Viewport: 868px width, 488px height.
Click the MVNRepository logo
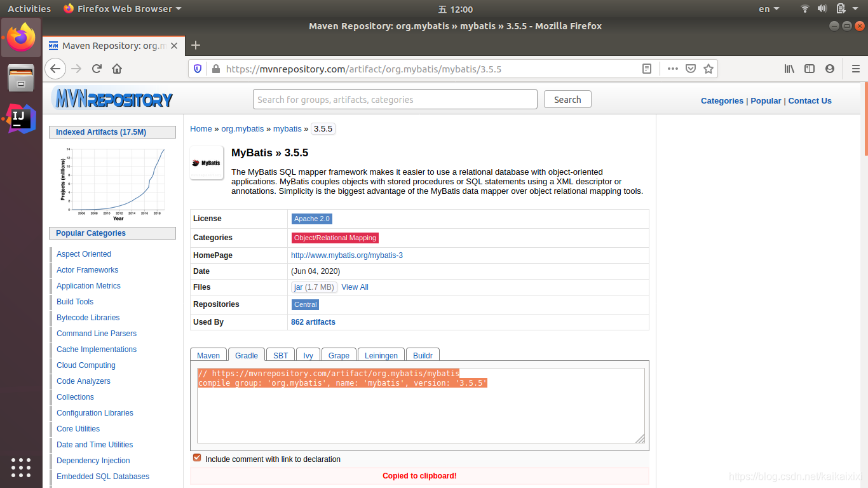(x=112, y=99)
